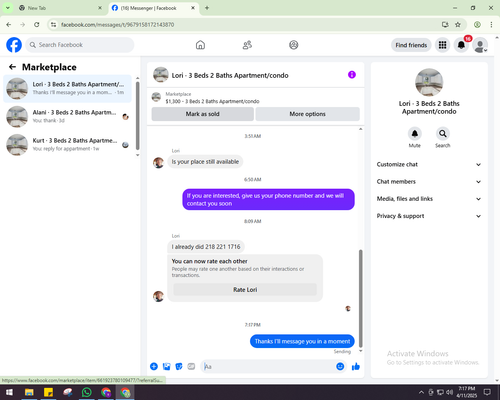Click the More options button
The width and height of the screenshot is (500, 400).
[x=307, y=114]
